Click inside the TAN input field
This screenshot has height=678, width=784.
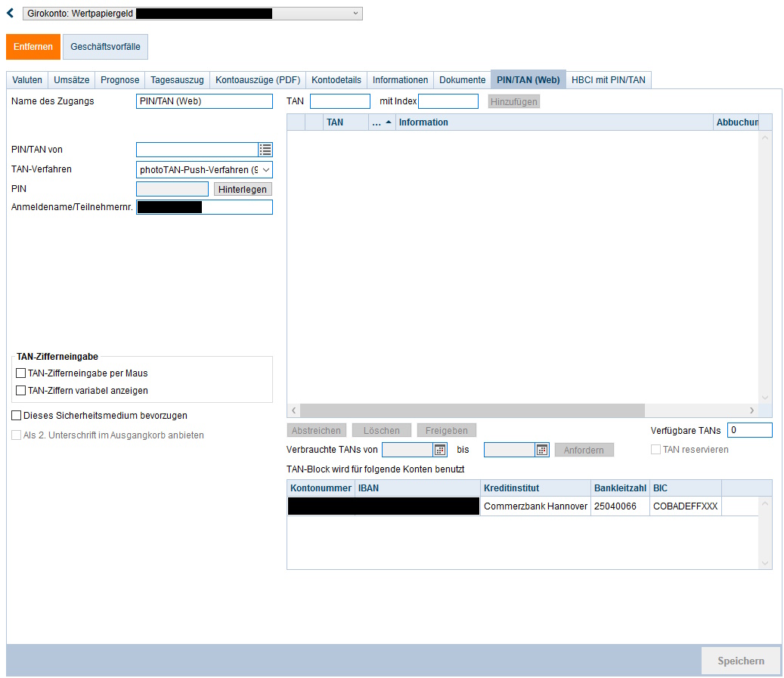[339, 101]
